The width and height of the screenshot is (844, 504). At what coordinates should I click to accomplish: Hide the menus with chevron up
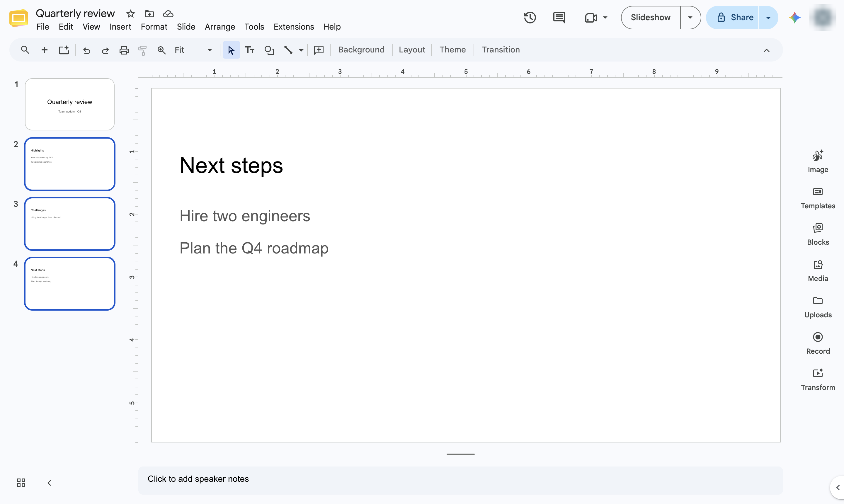click(x=767, y=50)
